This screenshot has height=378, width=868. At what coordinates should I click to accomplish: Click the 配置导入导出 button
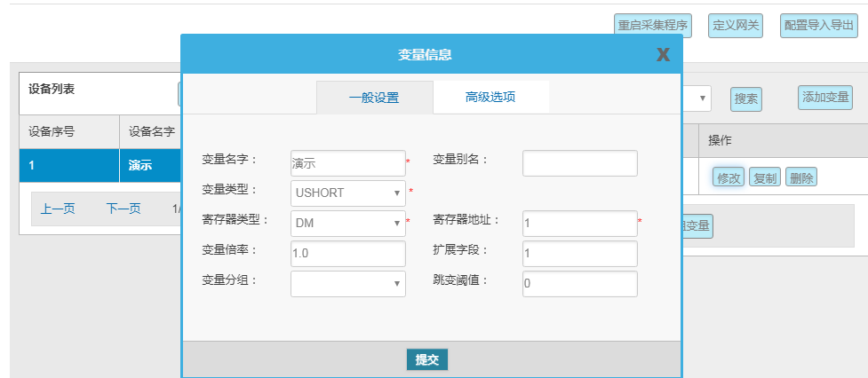click(818, 26)
